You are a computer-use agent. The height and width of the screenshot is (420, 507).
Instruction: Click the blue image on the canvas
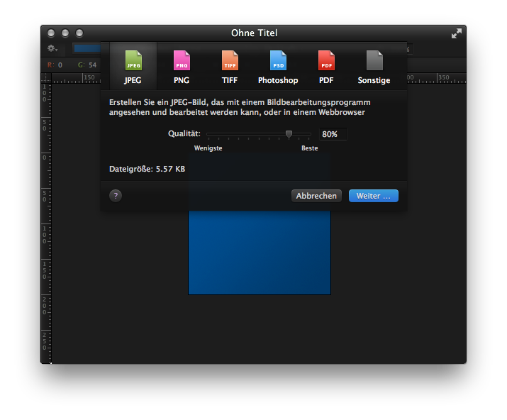coord(259,255)
